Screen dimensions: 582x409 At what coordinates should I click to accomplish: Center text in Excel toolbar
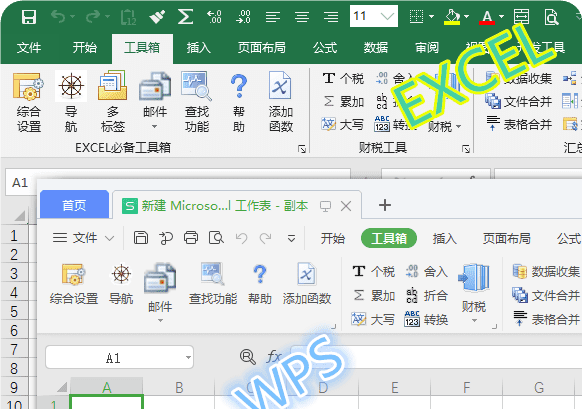coord(302,17)
